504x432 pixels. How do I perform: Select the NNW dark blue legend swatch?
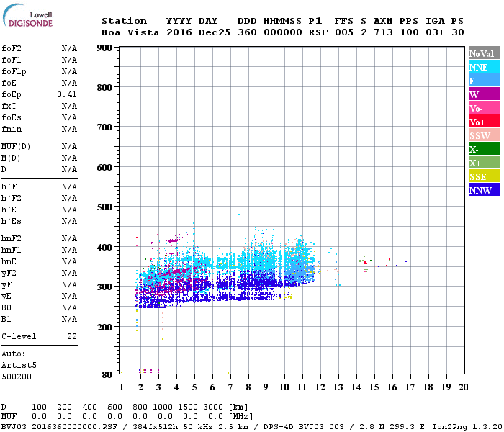point(484,189)
